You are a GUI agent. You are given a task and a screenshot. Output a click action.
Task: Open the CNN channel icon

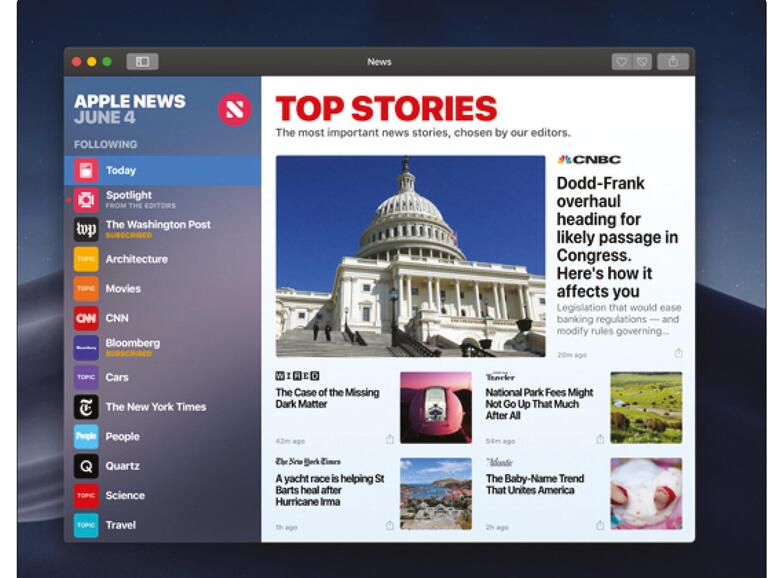click(86, 318)
